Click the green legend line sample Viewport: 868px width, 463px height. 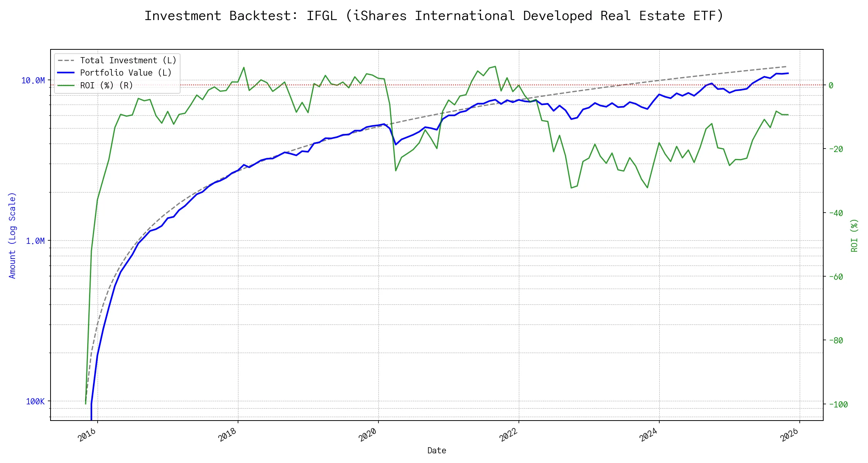[x=66, y=85]
